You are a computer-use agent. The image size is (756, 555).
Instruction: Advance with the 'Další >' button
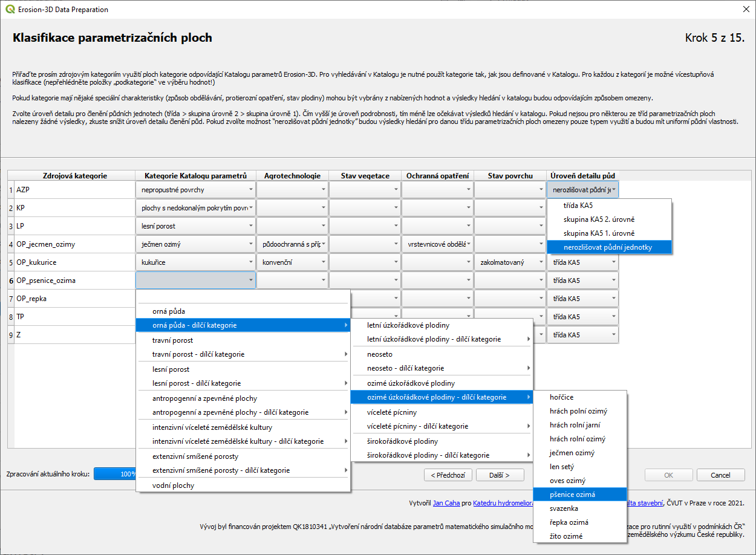[x=500, y=475]
